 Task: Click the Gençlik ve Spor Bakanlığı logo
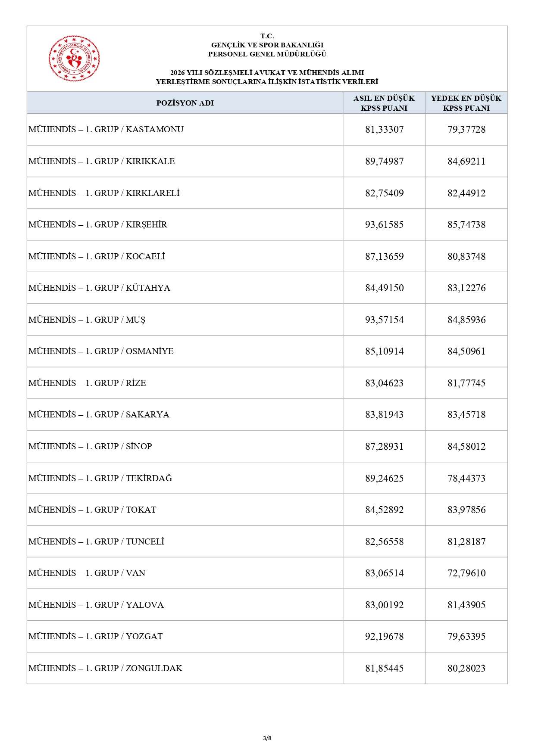point(74,59)
